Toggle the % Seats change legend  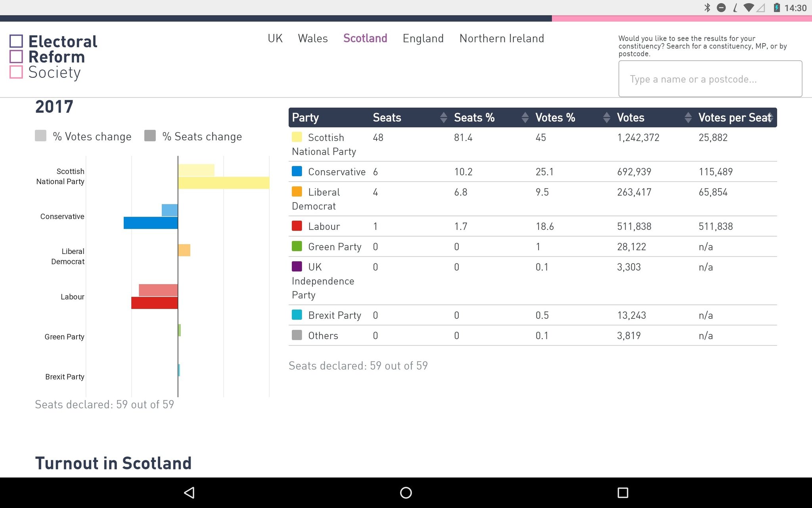tap(193, 136)
